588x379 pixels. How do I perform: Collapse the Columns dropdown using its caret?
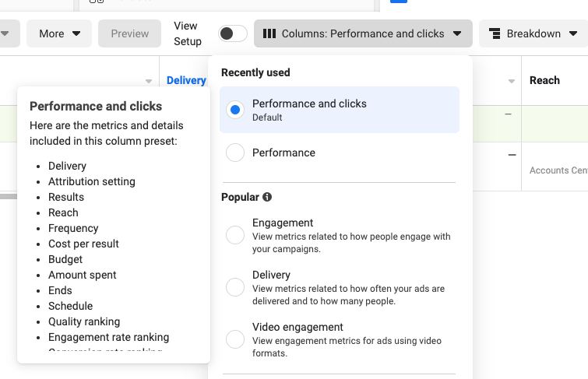tap(457, 33)
